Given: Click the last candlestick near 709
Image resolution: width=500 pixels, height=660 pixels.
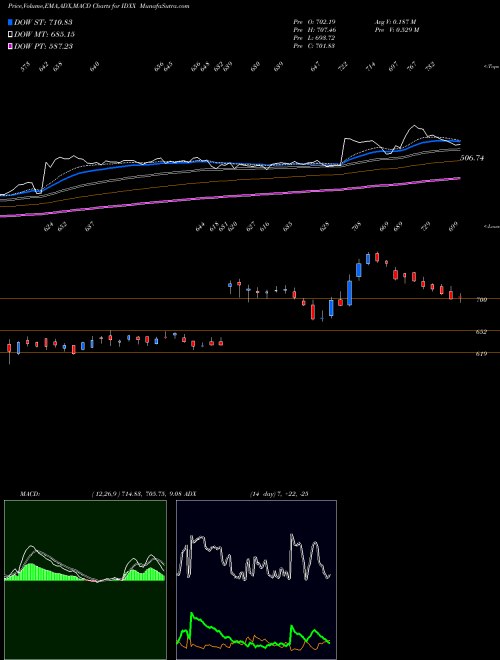Looking at the screenshot, I should click(x=460, y=298).
